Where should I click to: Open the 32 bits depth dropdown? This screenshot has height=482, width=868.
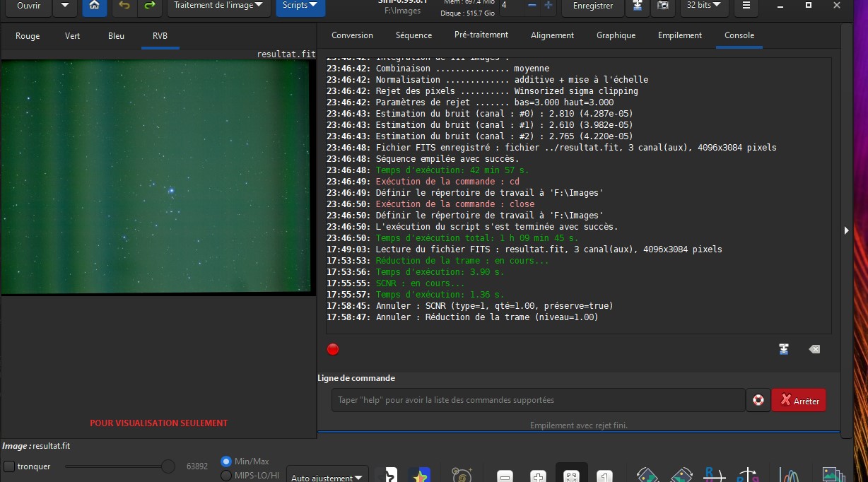coord(704,6)
